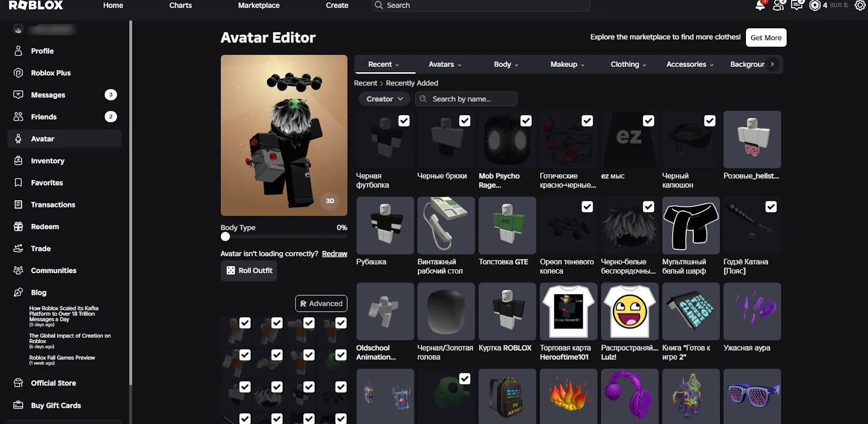Uncheck the ez мыс item
Screen dimensions: 868x424
(648, 121)
